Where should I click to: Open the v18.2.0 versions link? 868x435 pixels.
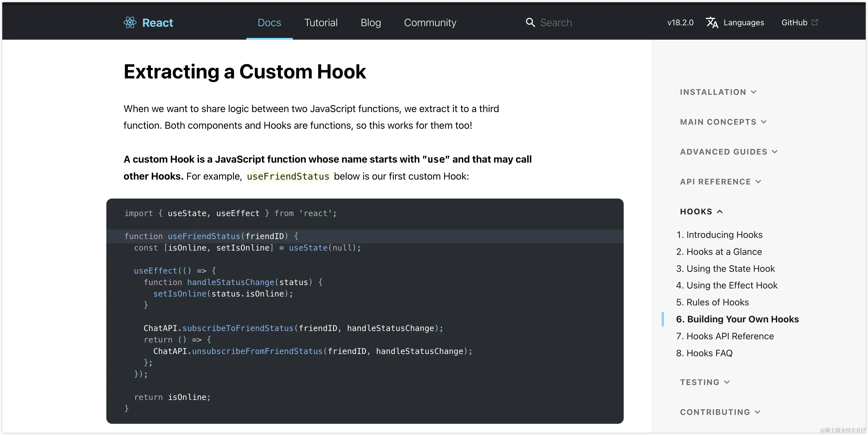pos(680,23)
